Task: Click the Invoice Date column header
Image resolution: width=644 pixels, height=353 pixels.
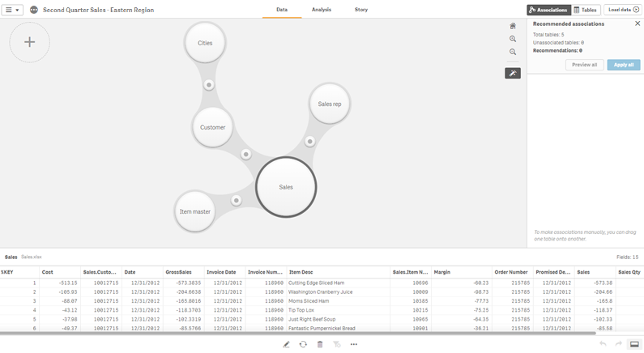Action: coord(224,272)
